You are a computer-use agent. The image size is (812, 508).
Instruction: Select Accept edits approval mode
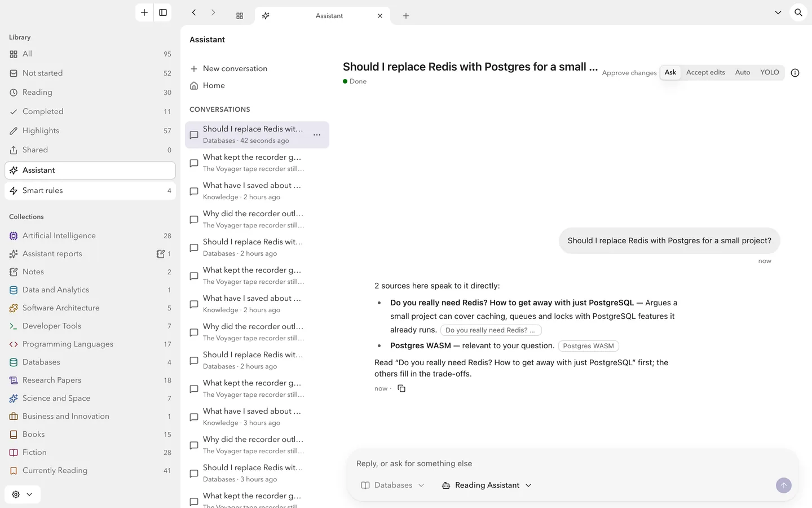click(x=705, y=72)
